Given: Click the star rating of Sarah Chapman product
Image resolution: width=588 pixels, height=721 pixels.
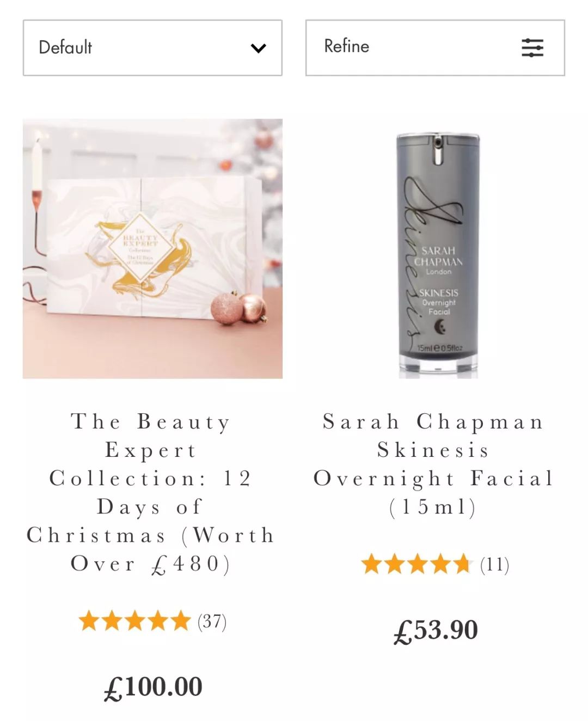Looking at the screenshot, I should point(416,564).
